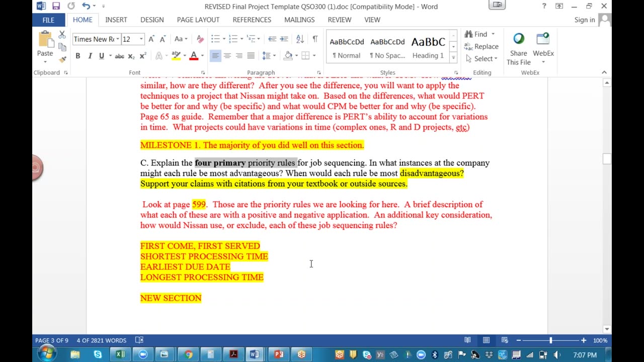
Task: Click the Find button
Action: 476,34
